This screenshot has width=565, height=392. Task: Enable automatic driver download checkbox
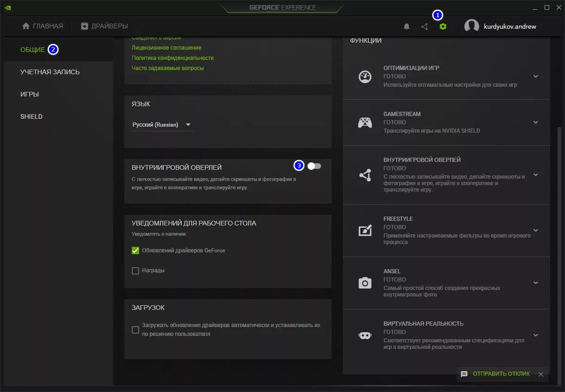tap(135, 330)
